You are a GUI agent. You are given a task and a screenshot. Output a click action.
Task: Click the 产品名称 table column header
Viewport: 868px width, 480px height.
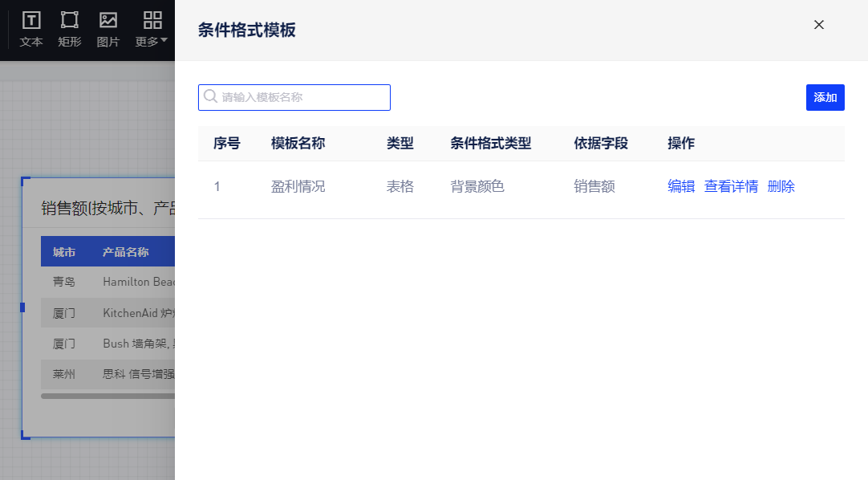pyautogui.click(x=125, y=252)
